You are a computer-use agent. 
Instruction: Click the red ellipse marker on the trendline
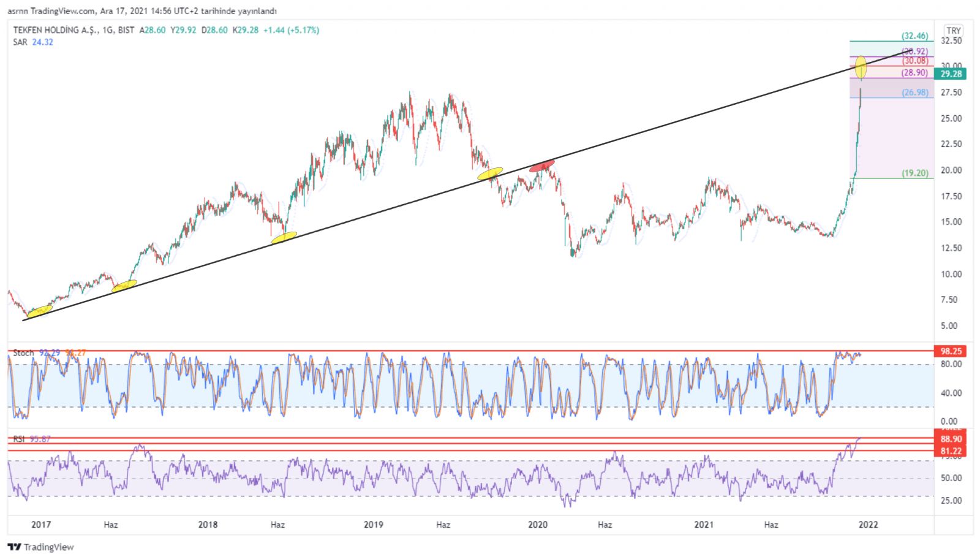click(542, 165)
